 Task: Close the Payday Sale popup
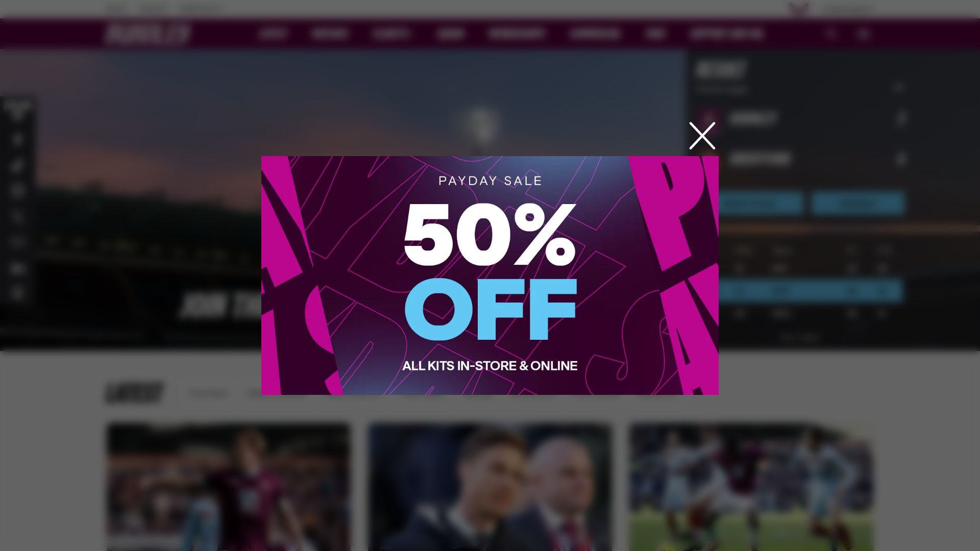[702, 136]
